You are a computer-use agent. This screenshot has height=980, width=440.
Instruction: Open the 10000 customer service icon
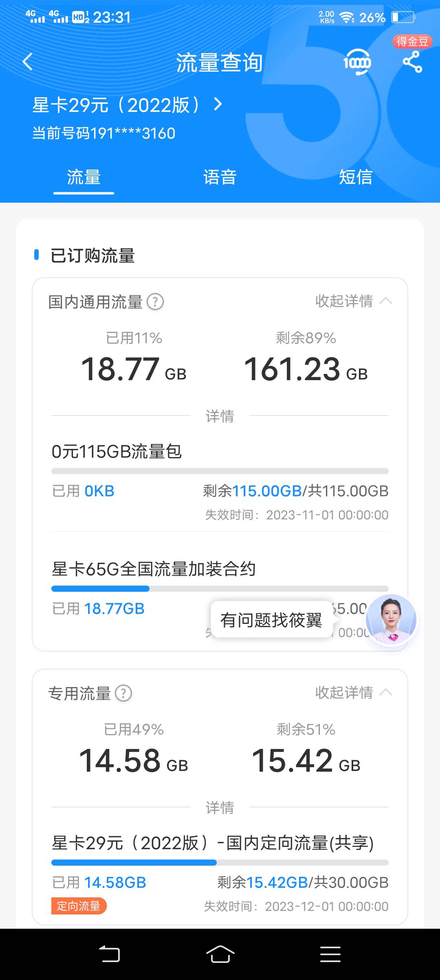click(x=357, y=62)
